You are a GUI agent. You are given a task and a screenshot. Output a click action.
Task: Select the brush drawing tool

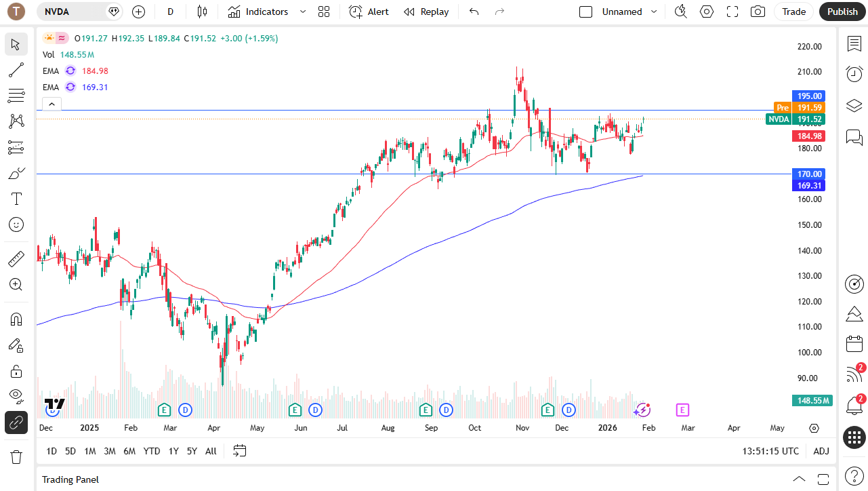pyautogui.click(x=16, y=173)
